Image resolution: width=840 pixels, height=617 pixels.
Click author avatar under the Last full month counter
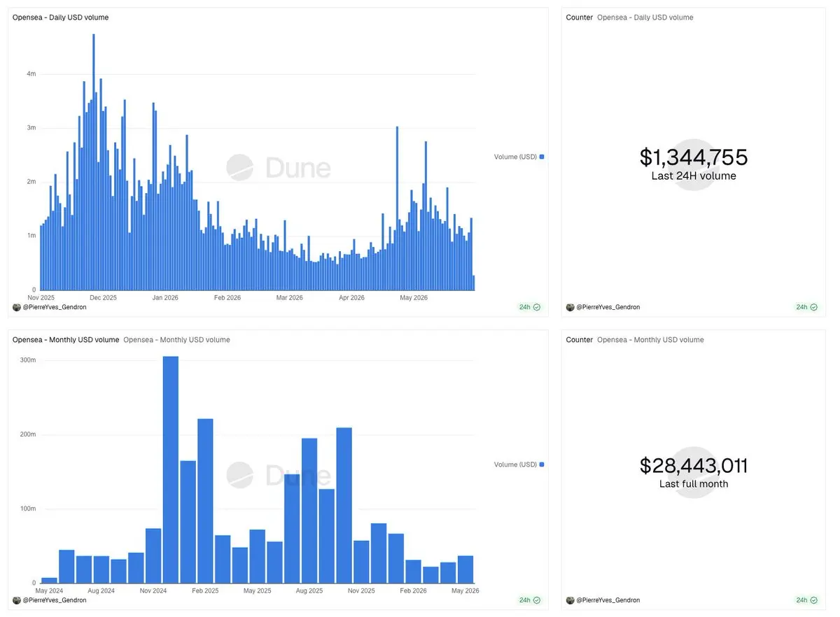point(570,600)
